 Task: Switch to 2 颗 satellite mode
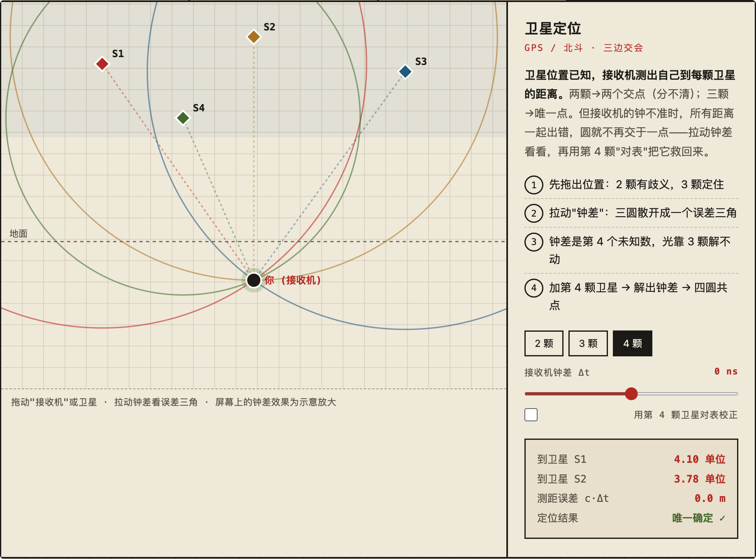[x=544, y=343]
